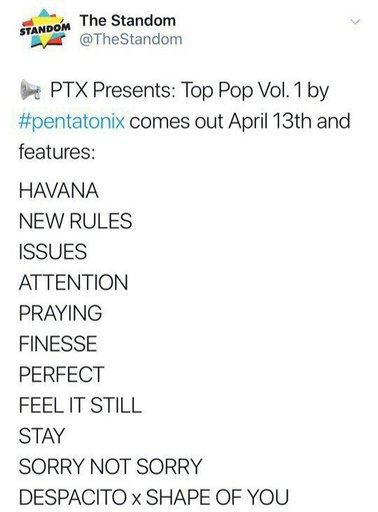
Task: Click the SORRY NOT SORRY text
Action: (x=111, y=466)
